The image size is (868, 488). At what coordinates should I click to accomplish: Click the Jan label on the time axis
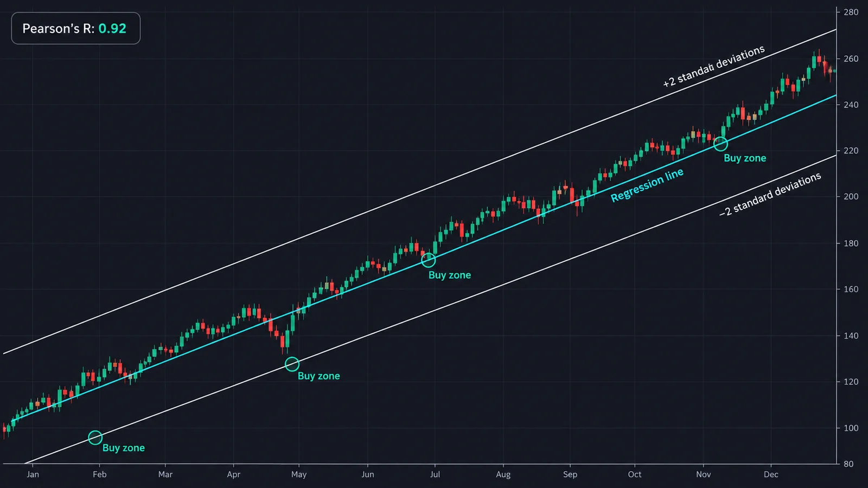pyautogui.click(x=33, y=474)
